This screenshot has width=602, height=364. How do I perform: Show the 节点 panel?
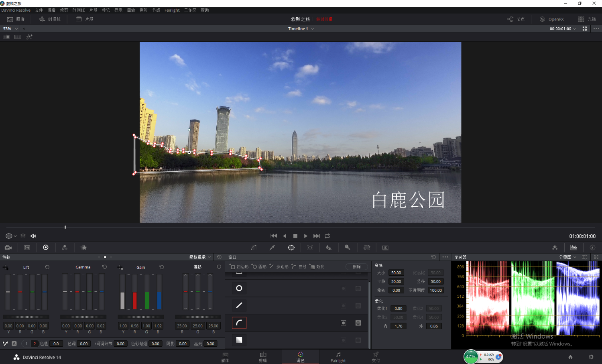(x=516, y=19)
